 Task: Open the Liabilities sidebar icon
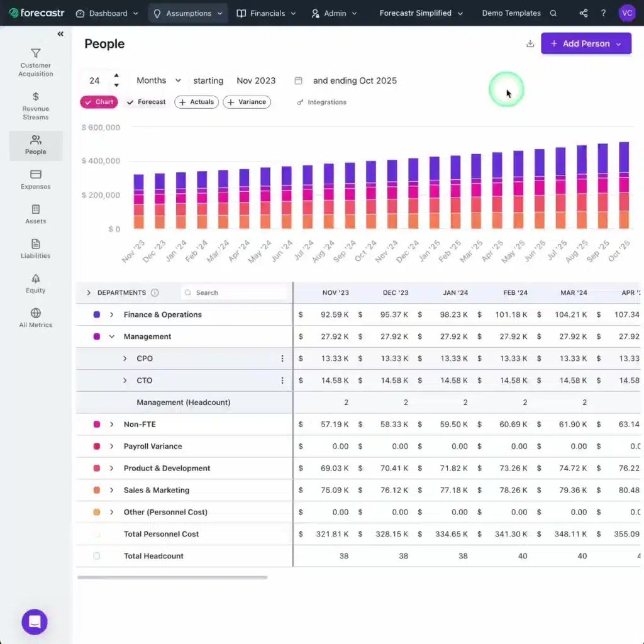pyautogui.click(x=36, y=244)
